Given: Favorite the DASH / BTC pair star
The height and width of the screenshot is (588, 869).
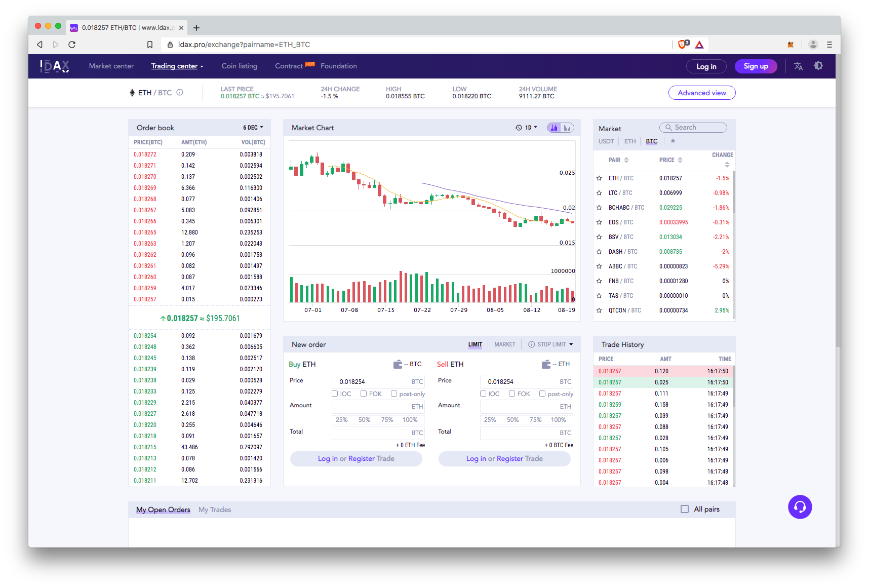Looking at the screenshot, I should [x=599, y=252].
